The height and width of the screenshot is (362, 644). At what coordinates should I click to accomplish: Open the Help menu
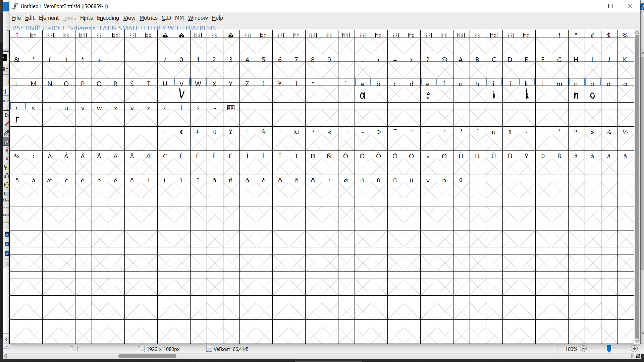[x=217, y=18]
